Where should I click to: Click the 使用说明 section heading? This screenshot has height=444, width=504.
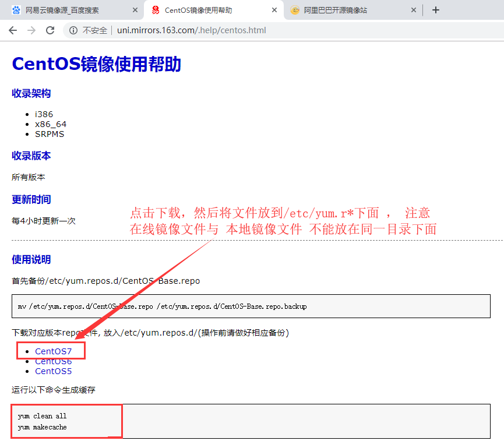(x=31, y=259)
